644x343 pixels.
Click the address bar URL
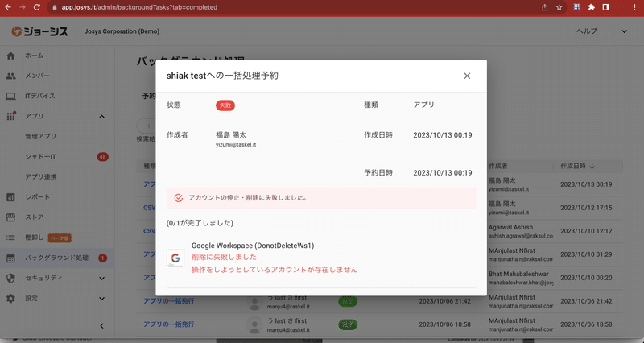[x=139, y=7]
